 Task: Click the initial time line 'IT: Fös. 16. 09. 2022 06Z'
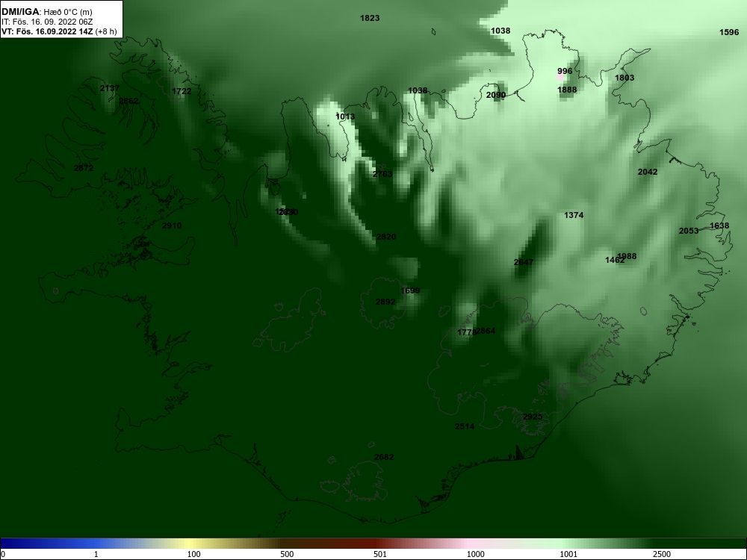pos(46,22)
